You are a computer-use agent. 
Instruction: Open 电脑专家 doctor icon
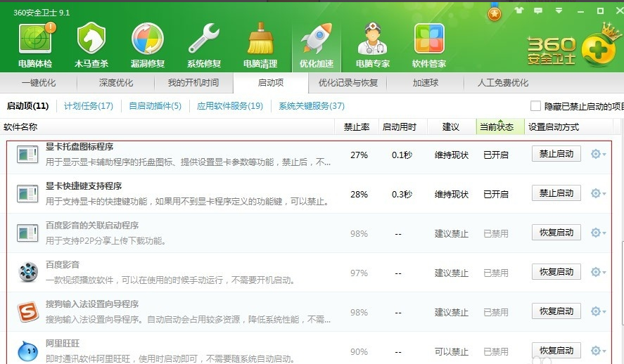[373, 40]
